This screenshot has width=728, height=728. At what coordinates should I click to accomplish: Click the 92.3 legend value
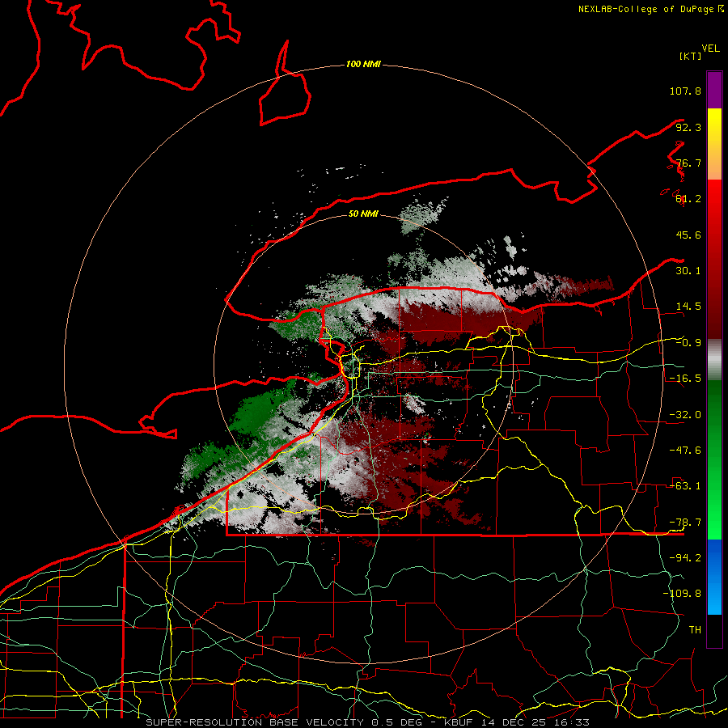click(x=688, y=127)
